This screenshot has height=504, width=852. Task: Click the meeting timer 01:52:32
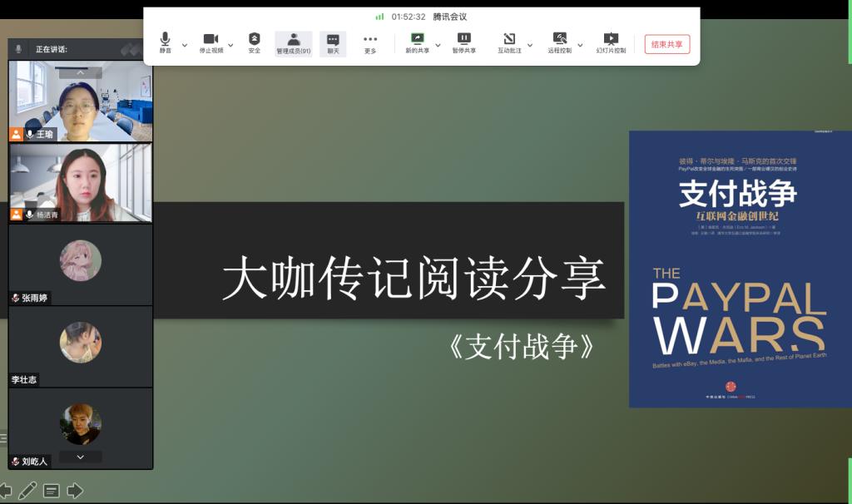click(x=409, y=17)
